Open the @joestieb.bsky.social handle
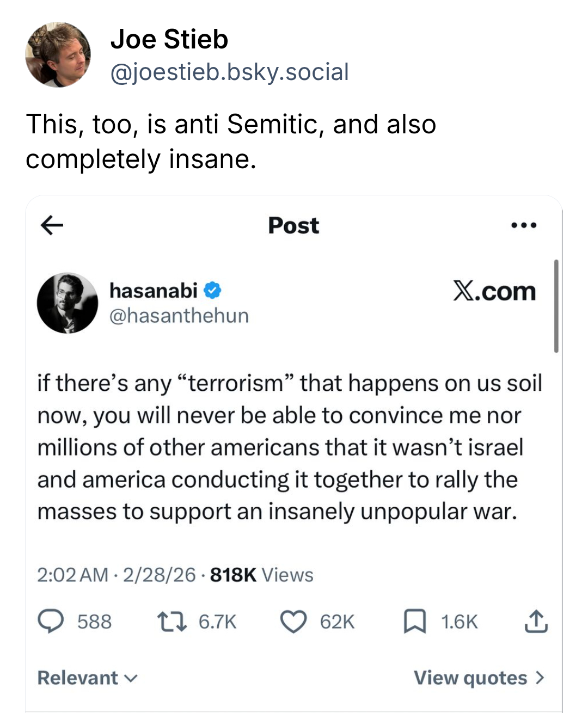The height and width of the screenshot is (713, 588). click(229, 72)
